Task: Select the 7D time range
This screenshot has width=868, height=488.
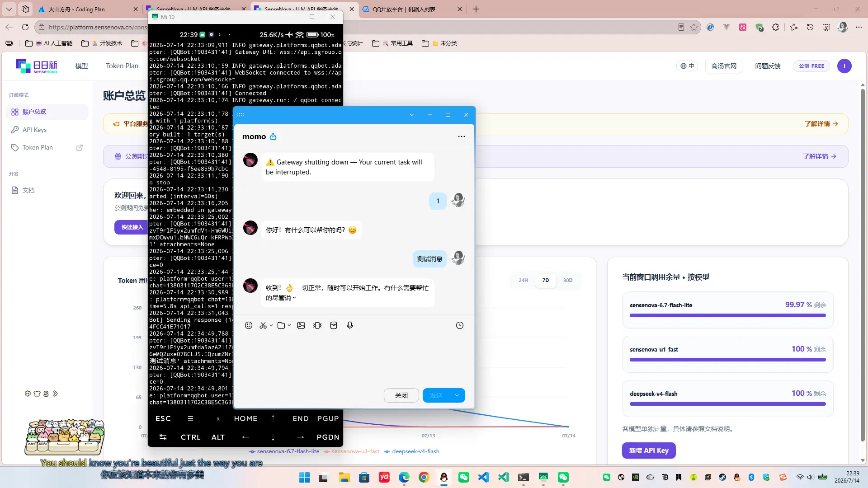Action: click(x=546, y=280)
